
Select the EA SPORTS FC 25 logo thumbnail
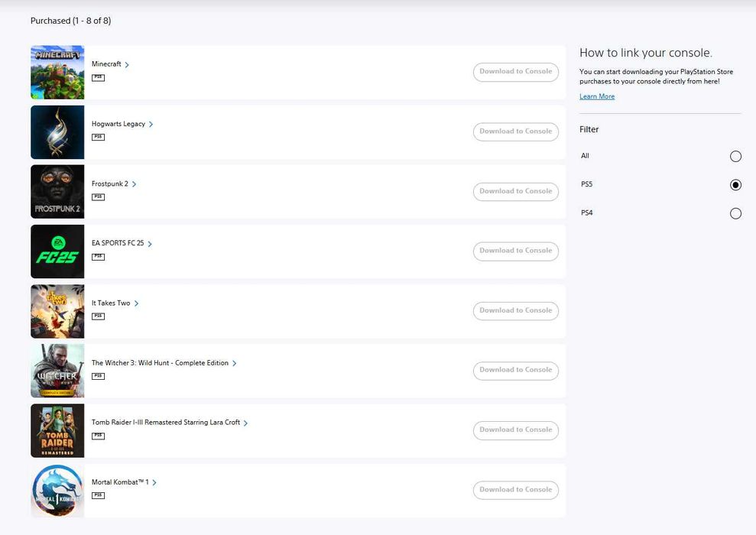coord(57,251)
